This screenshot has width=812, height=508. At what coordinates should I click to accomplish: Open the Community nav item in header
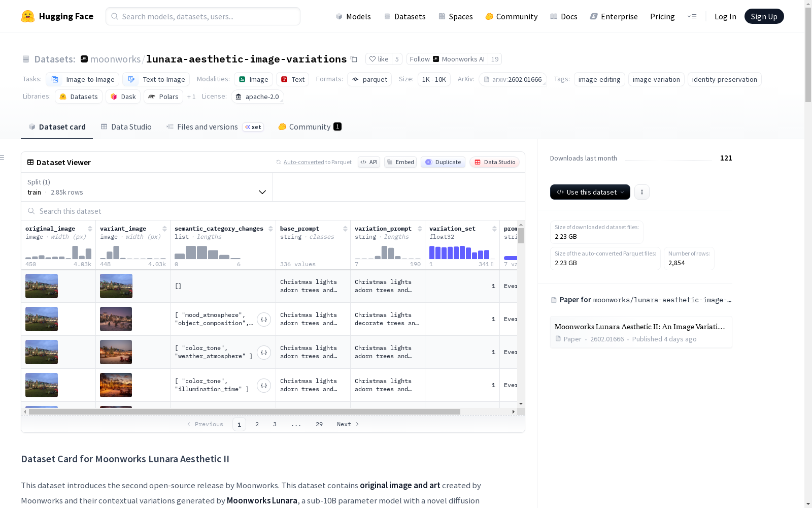pos(512,16)
